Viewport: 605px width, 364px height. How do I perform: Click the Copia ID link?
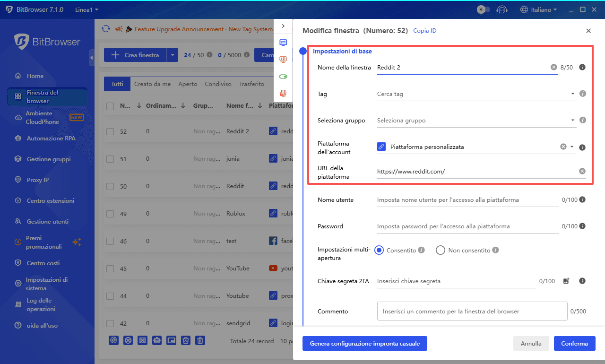tap(424, 31)
